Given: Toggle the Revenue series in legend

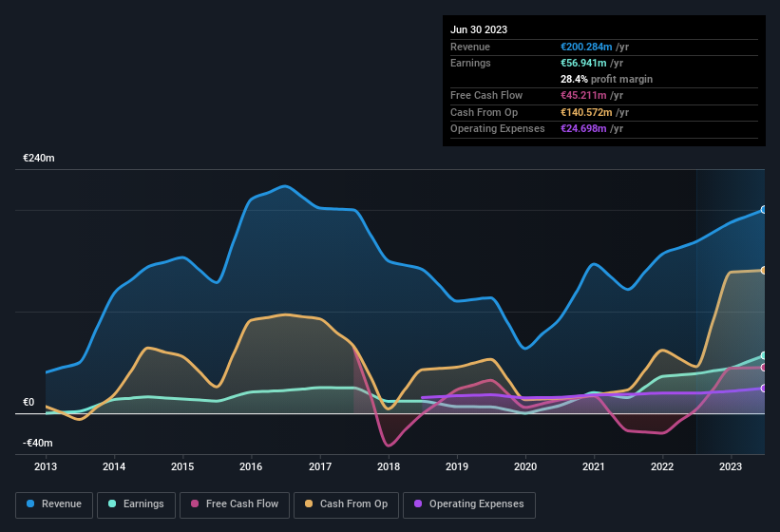Looking at the screenshot, I should pos(54,504).
